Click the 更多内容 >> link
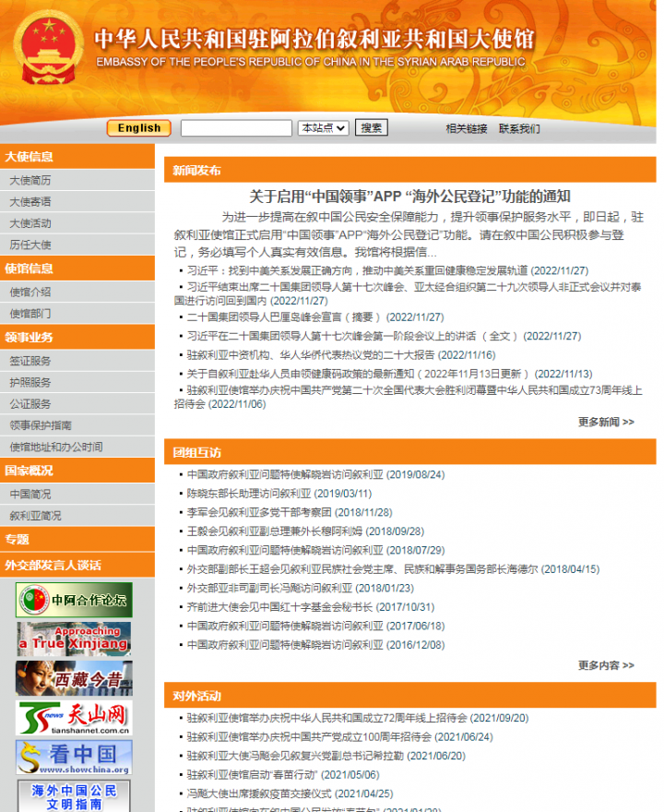The height and width of the screenshot is (812, 664). click(x=606, y=665)
